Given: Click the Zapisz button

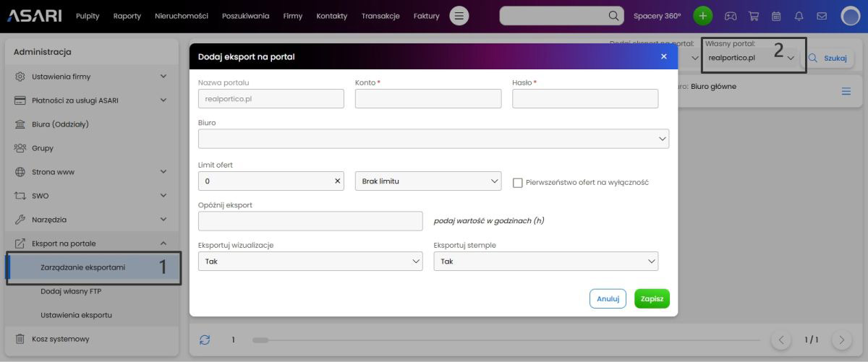Looking at the screenshot, I should (x=652, y=299).
